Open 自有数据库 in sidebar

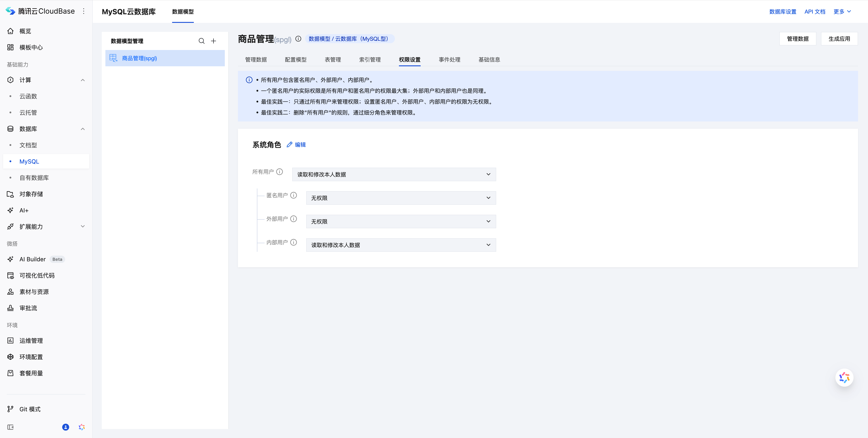click(x=34, y=178)
